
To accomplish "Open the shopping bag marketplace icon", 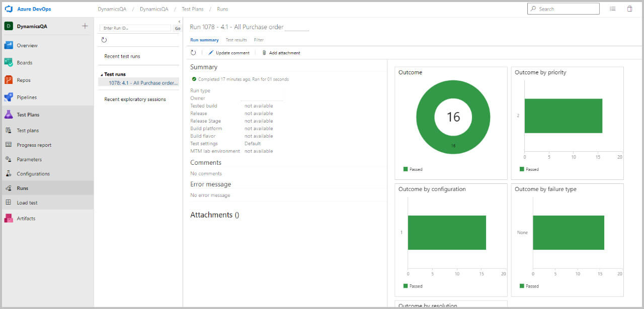I will point(629,9).
